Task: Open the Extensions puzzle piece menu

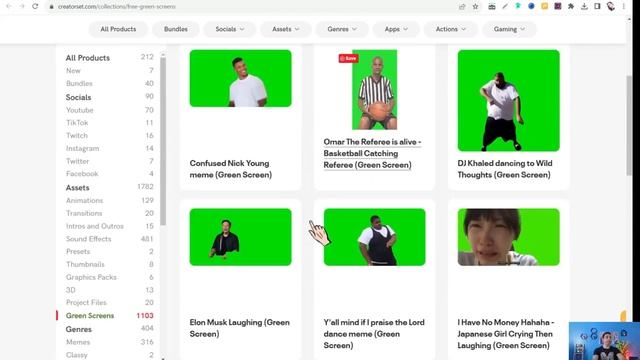Action: (x=571, y=6)
